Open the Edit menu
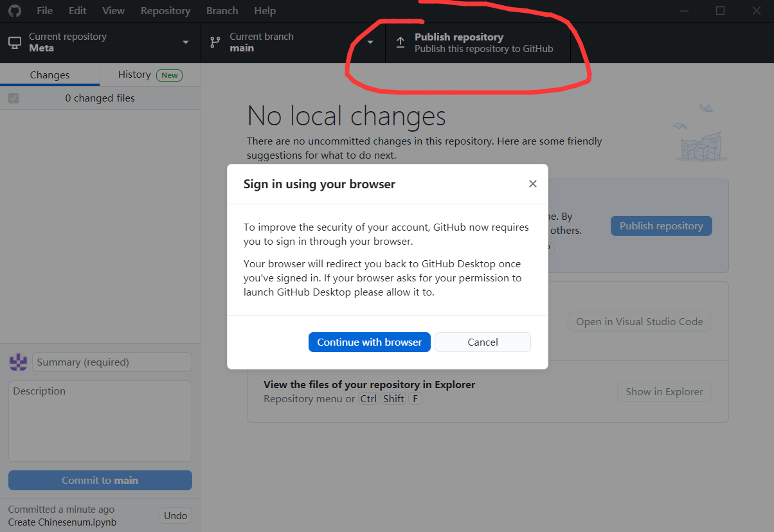774x532 pixels. [78, 11]
